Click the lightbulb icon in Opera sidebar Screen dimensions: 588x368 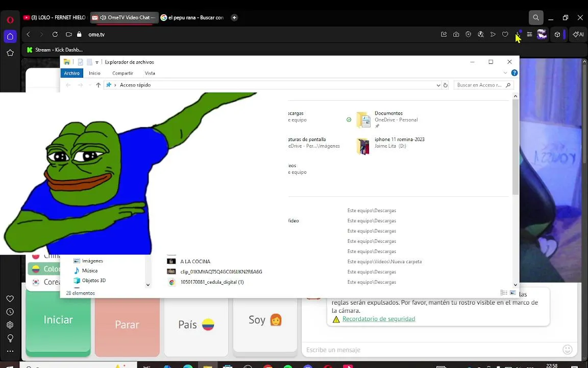point(10,338)
